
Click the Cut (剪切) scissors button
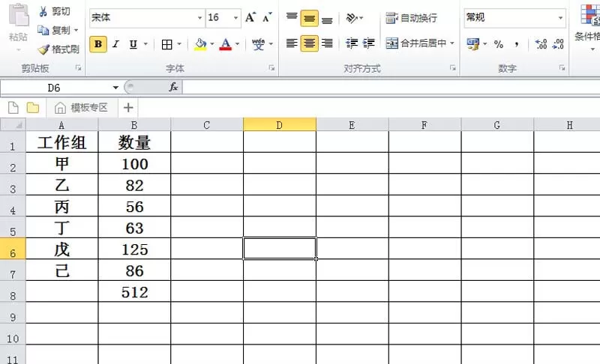click(54, 11)
